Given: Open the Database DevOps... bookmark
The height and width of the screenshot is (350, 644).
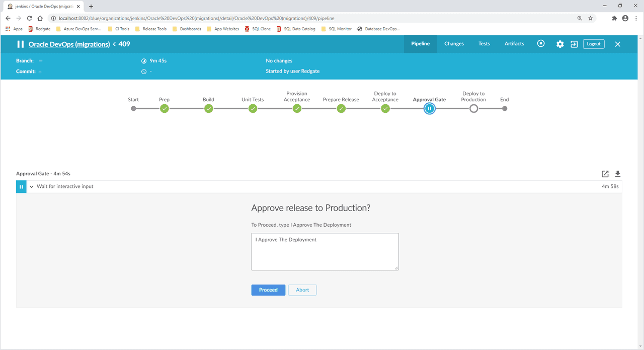Looking at the screenshot, I should [378, 29].
